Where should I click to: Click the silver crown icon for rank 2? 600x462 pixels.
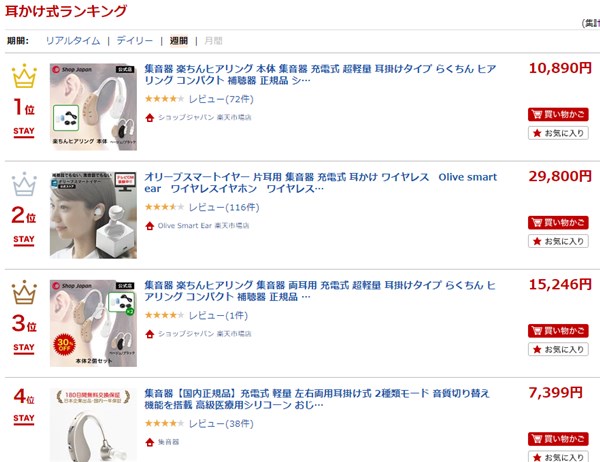(x=24, y=184)
